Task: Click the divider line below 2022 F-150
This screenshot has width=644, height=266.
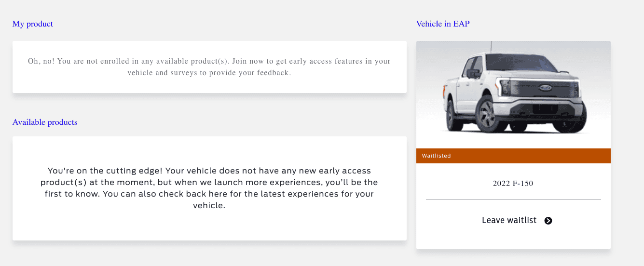Action: click(x=513, y=199)
